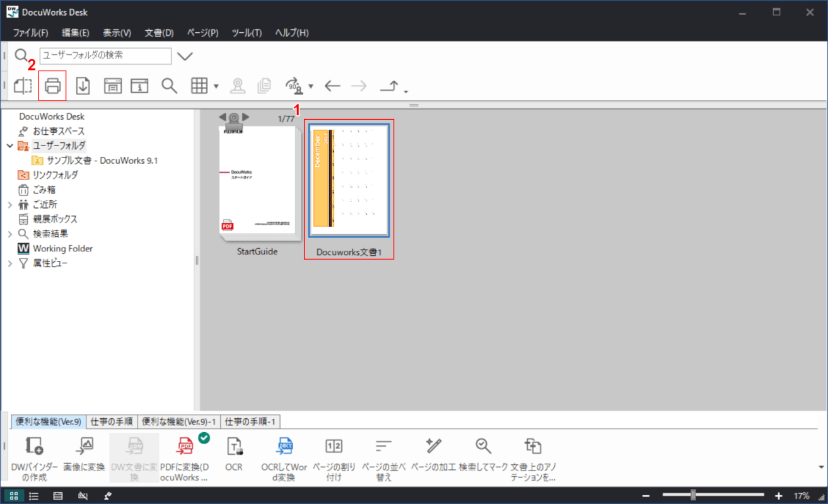The image size is (828, 504).
Task: Collapse the ユーザーフォルダ tree node
Action: click(x=9, y=146)
